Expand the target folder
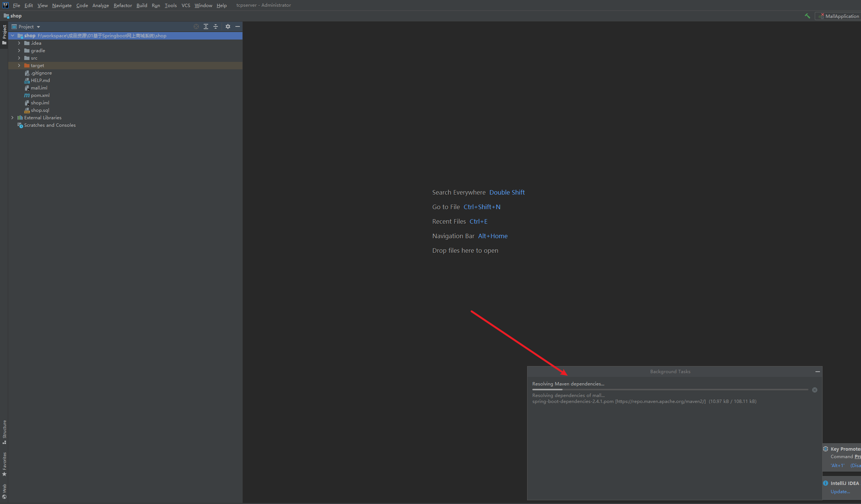This screenshot has height=504, width=861. [19, 66]
